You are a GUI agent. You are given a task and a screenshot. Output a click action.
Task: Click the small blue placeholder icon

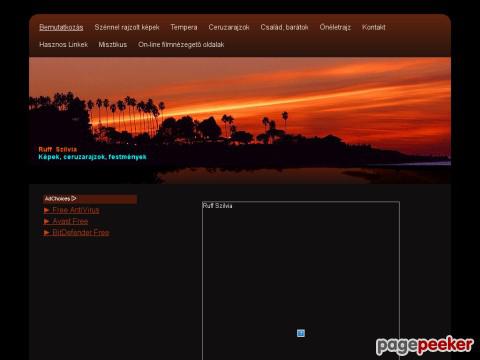click(x=301, y=333)
